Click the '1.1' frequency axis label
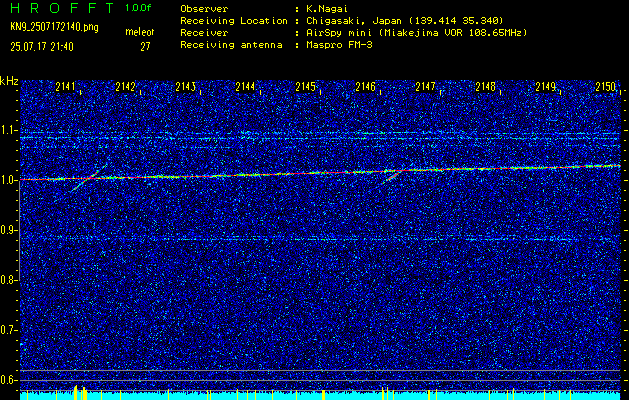The height and width of the screenshot is (400, 629). tap(8, 130)
